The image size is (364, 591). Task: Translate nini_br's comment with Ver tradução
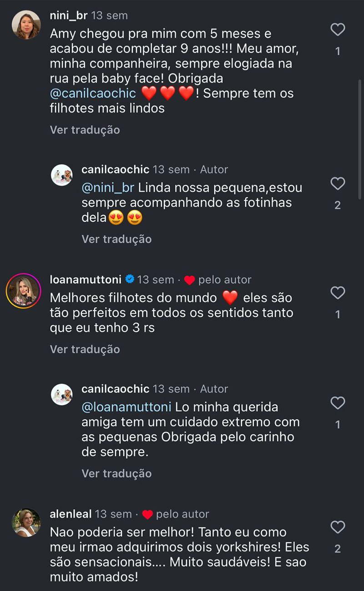pyautogui.click(x=85, y=130)
